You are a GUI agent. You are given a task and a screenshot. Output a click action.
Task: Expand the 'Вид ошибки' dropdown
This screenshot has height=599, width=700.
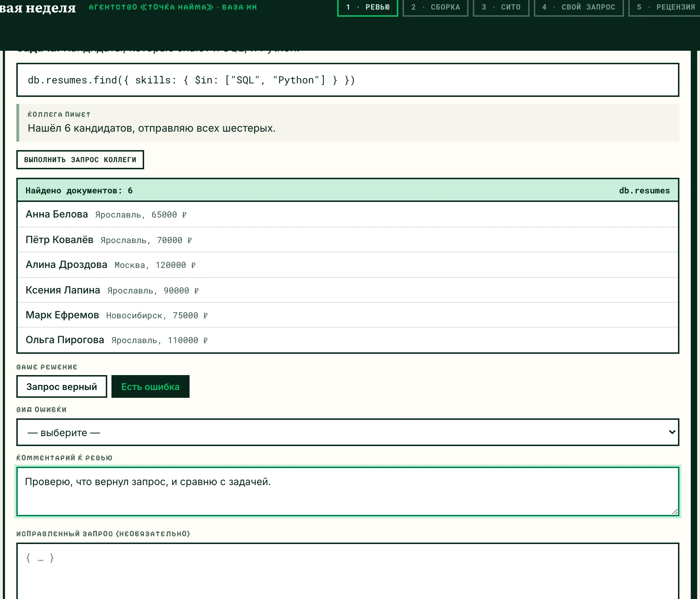[348, 432]
